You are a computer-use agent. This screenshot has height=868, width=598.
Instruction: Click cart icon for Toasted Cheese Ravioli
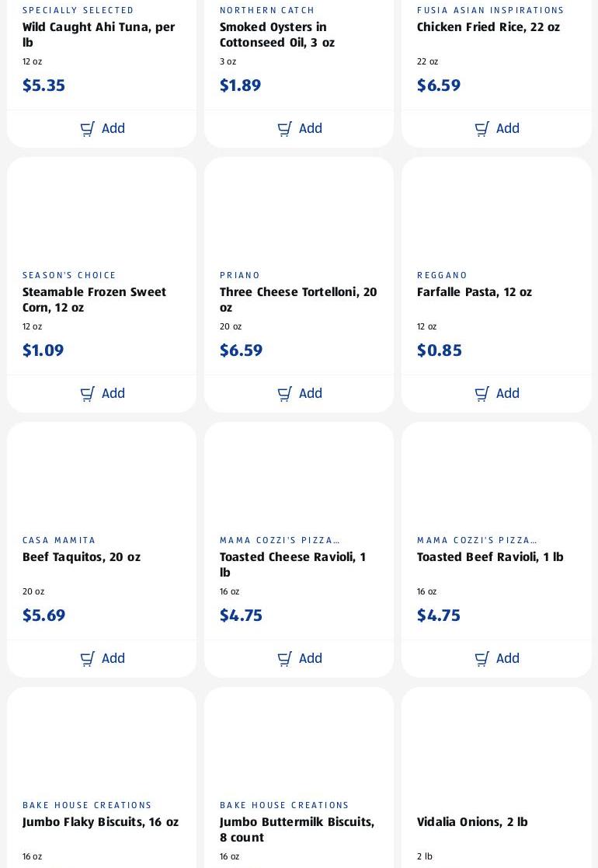coord(284,659)
